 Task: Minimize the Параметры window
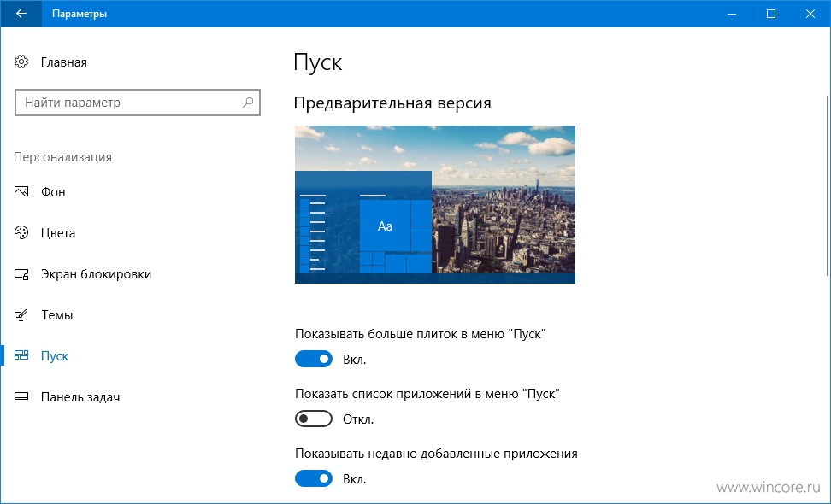[x=733, y=14]
